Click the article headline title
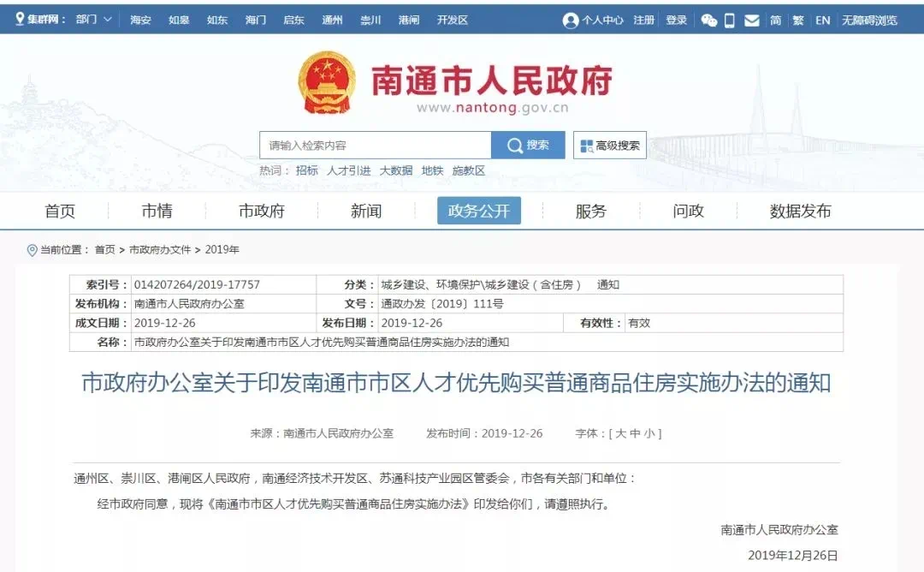The width and height of the screenshot is (924, 572). (x=456, y=384)
